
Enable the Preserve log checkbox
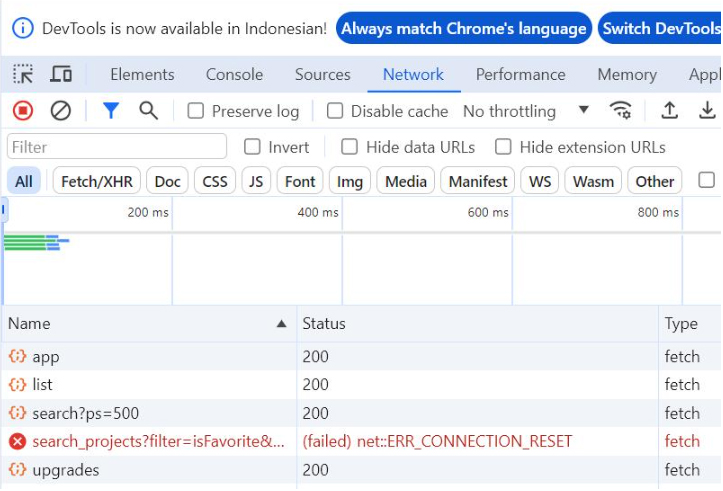pyautogui.click(x=196, y=111)
